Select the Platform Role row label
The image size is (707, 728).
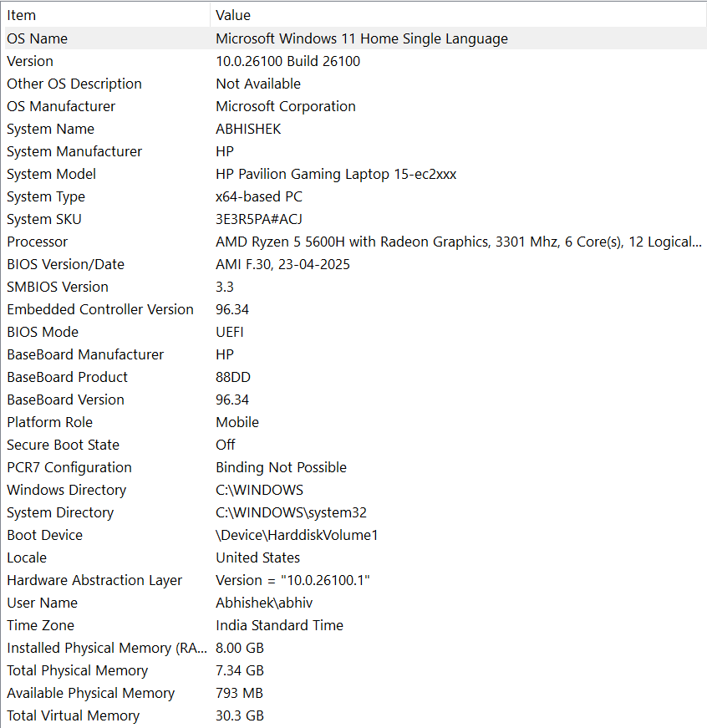[49, 422]
